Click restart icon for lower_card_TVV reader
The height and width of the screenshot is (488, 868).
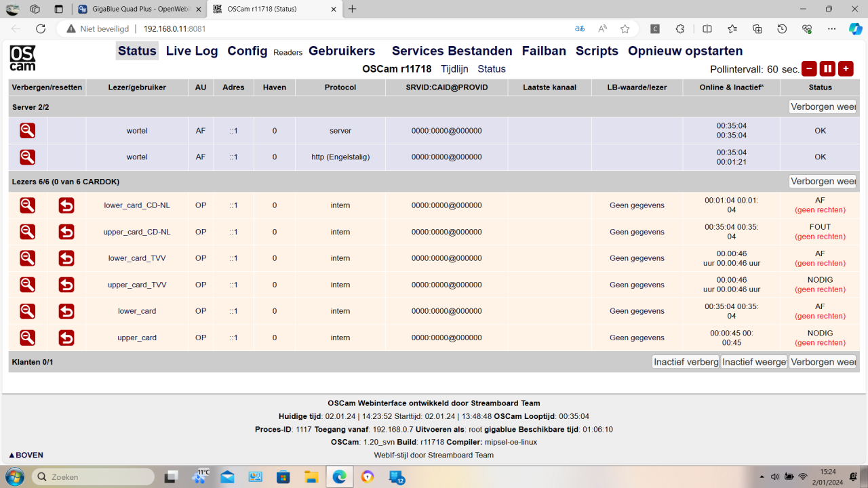point(66,258)
